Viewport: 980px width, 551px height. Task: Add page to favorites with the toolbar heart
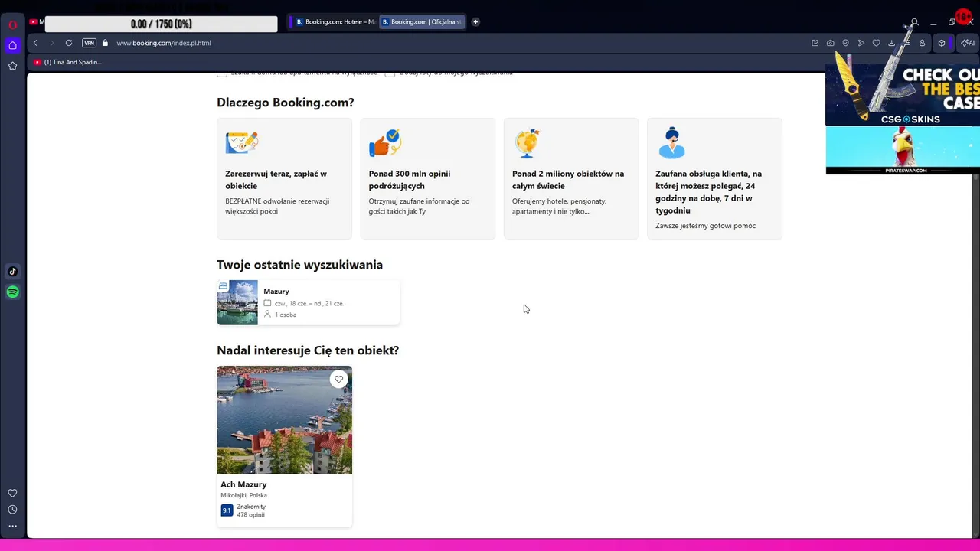point(876,43)
